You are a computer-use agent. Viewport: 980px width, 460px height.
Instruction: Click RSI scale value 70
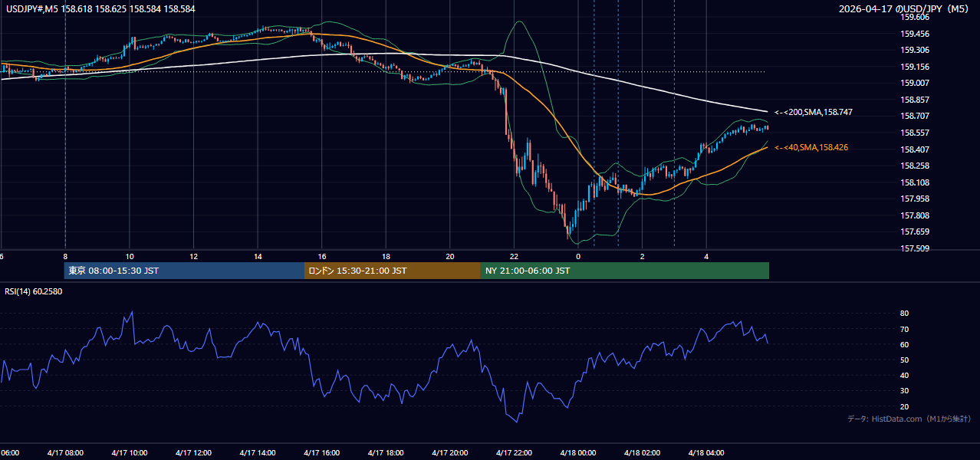(x=905, y=329)
